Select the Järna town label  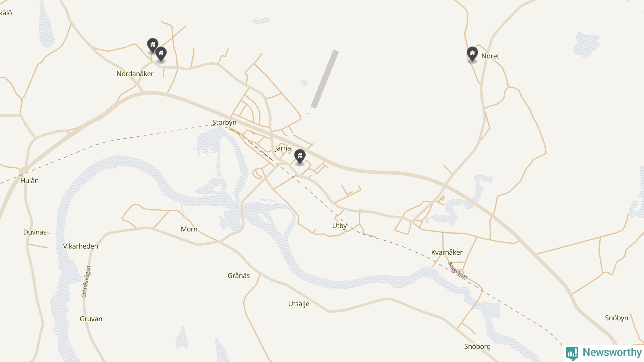[283, 148]
